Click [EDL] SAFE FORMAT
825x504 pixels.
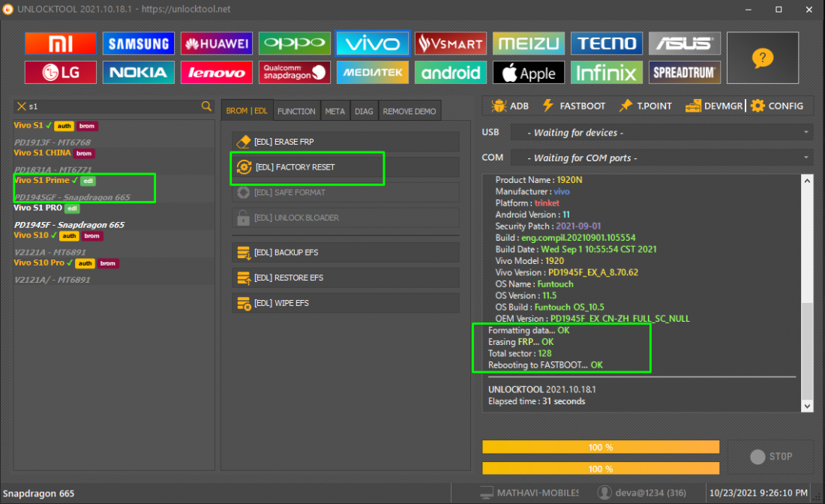pos(345,193)
